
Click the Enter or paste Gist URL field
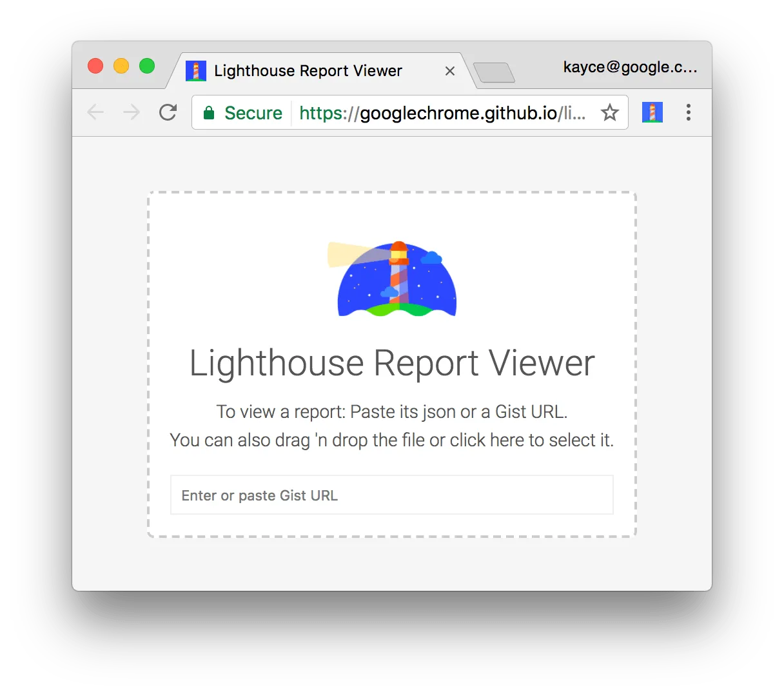click(x=391, y=495)
